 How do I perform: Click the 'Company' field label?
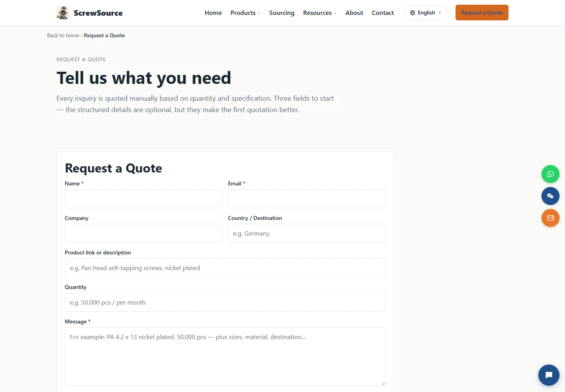77,218
